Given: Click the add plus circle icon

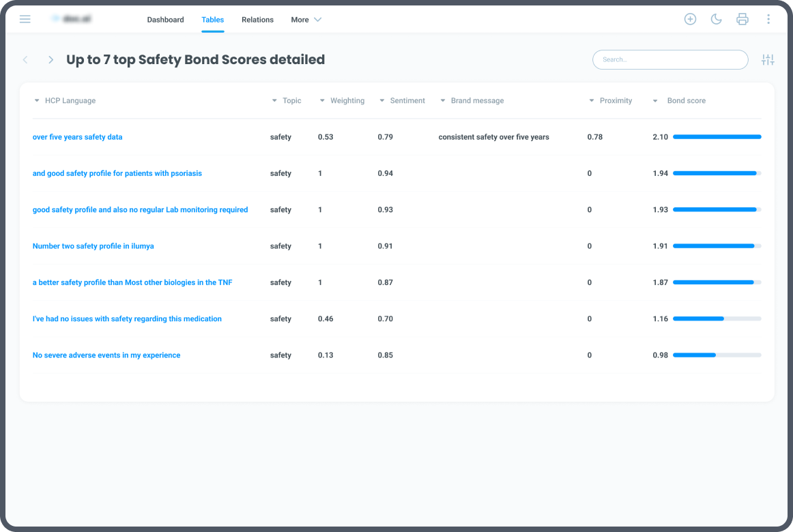Looking at the screenshot, I should pos(690,19).
